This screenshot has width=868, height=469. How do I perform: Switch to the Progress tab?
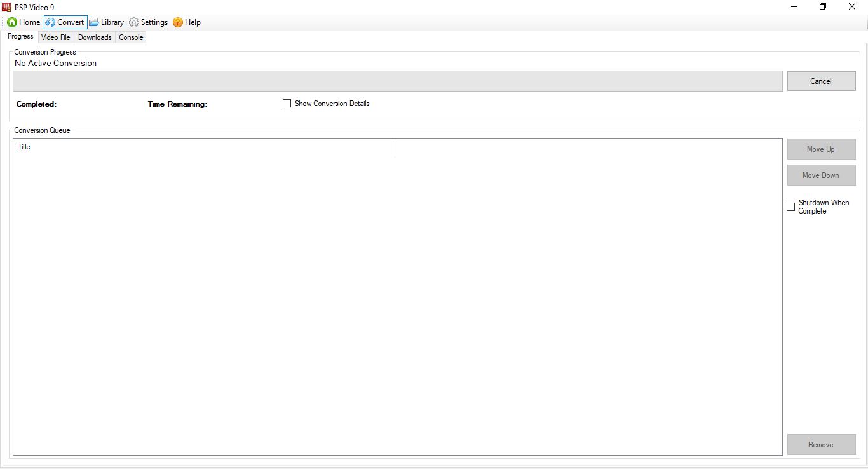coord(20,36)
